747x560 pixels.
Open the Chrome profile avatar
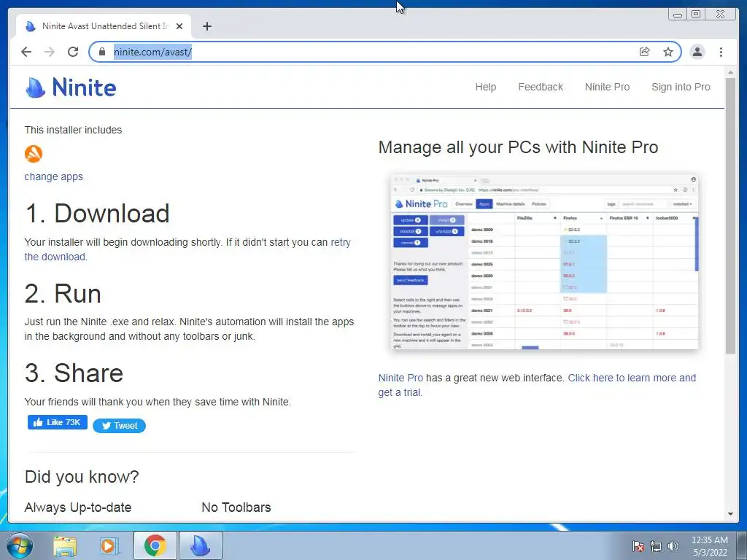click(x=697, y=52)
